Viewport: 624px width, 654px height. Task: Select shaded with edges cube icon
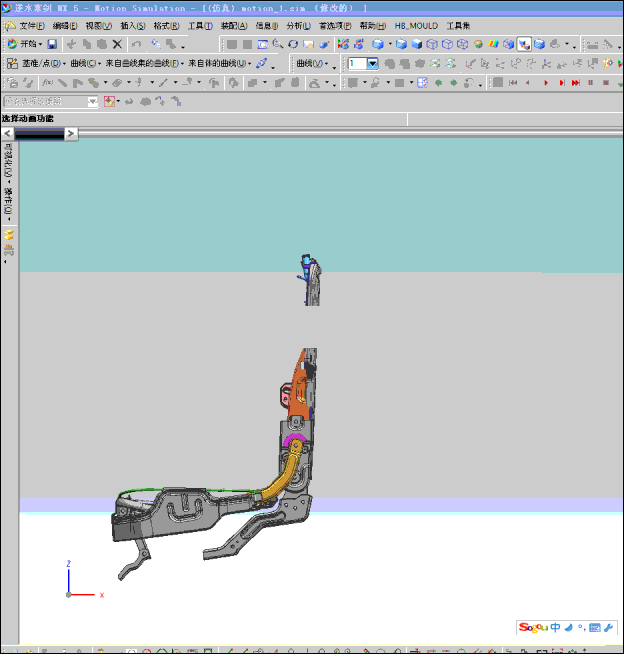tap(401, 44)
